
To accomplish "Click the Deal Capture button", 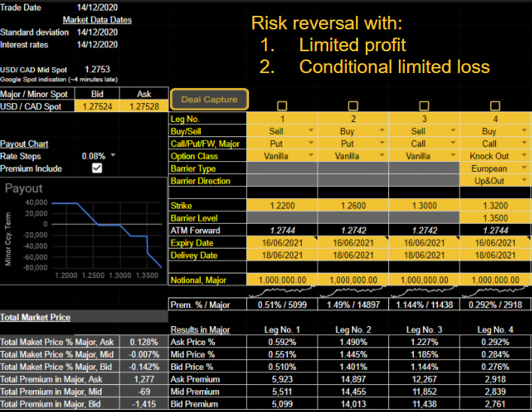I will click(x=209, y=99).
